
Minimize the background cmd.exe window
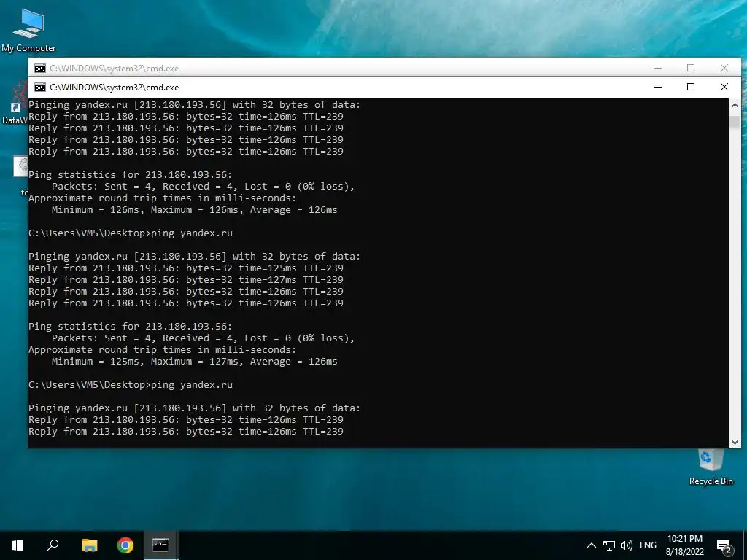pyautogui.click(x=658, y=68)
